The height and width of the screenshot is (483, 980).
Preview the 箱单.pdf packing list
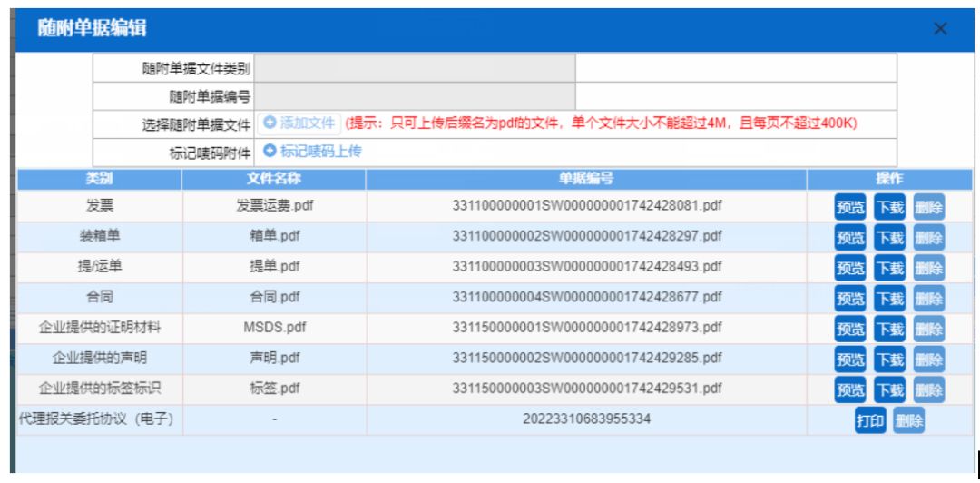pyautogui.click(x=850, y=238)
